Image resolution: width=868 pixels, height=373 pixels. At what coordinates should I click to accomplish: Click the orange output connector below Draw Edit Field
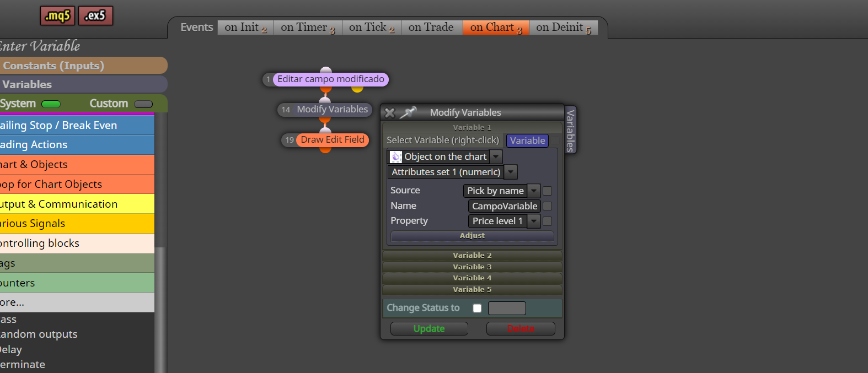pyautogui.click(x=325, y=149)
